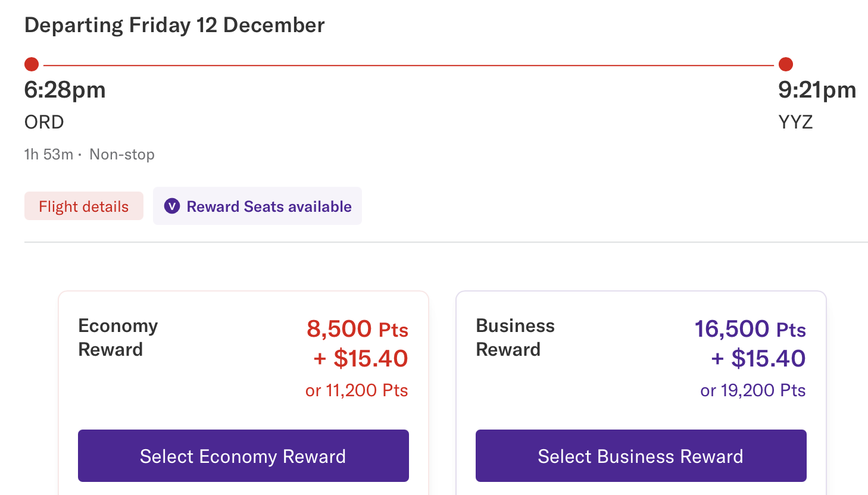The height and width of the screenshot is (495, 868).
Task: Click the purple Velocity V badge icon
Action: 172,206
